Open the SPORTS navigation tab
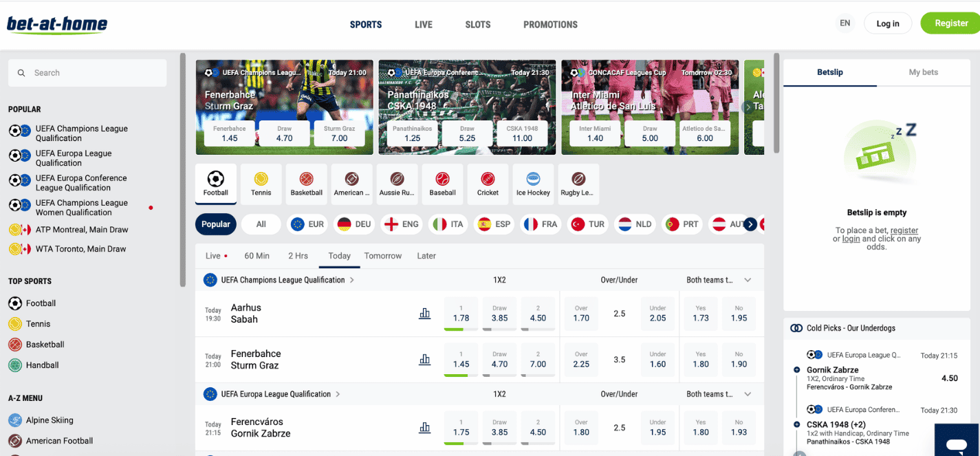The width and height of the screenshot is (980, 456). (366, 24)
